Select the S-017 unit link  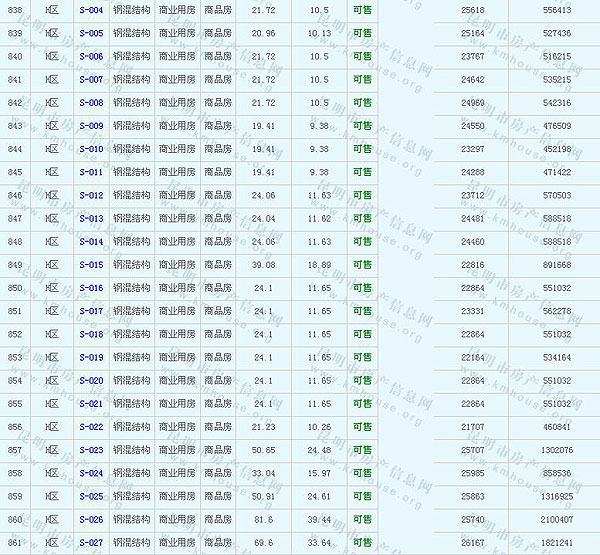pyautogui.click(x=91, y=311)
